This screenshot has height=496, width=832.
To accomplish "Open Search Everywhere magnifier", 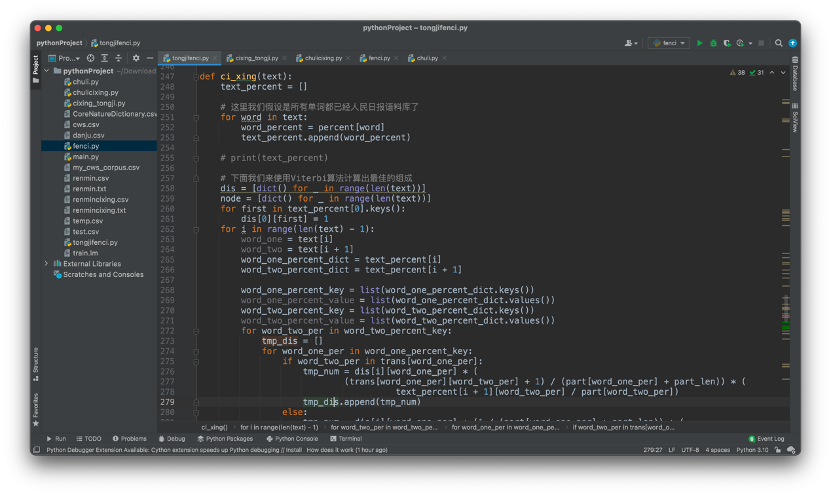I will point(778,43).
